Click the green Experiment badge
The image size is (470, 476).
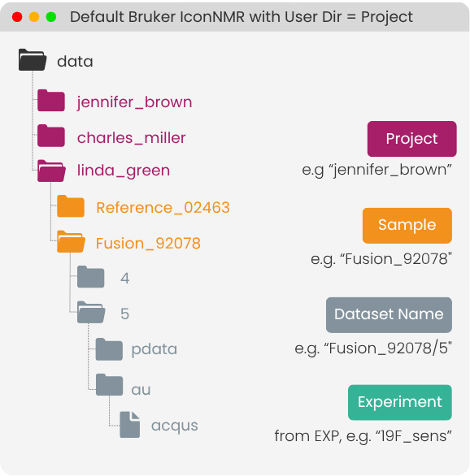(x=400, y=403)
